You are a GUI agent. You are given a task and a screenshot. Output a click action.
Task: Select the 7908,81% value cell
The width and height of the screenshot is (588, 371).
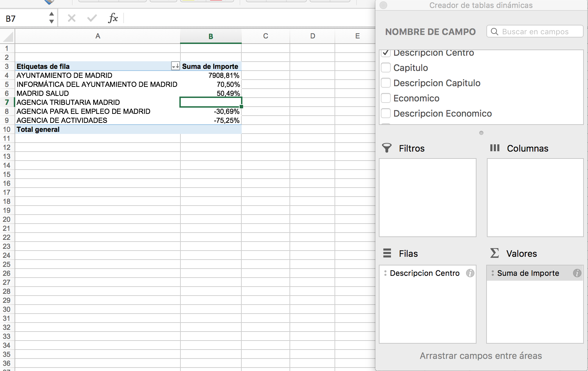point(211,75)
